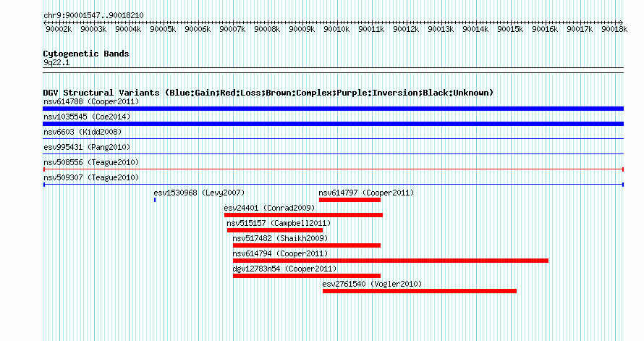This screenshot has width=644, height=341.
Task: Select the thin blue line of nsv509307
Action: click(x=333, y=185)
